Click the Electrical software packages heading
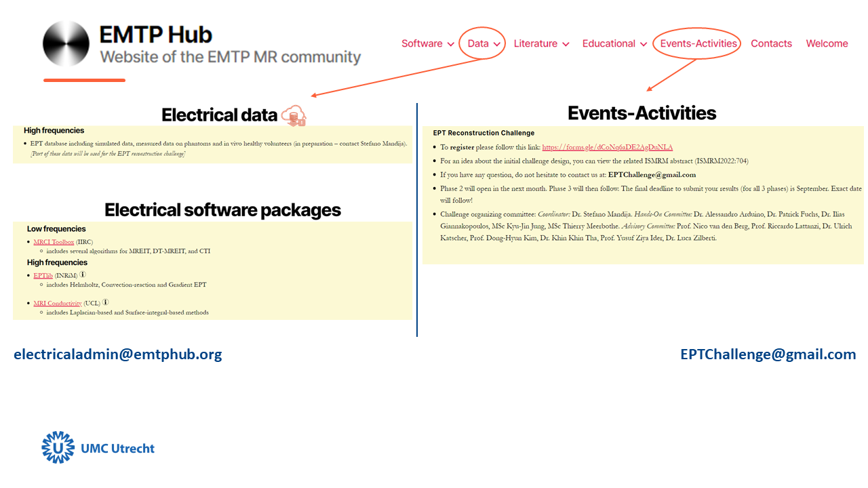 click(222, 210)
